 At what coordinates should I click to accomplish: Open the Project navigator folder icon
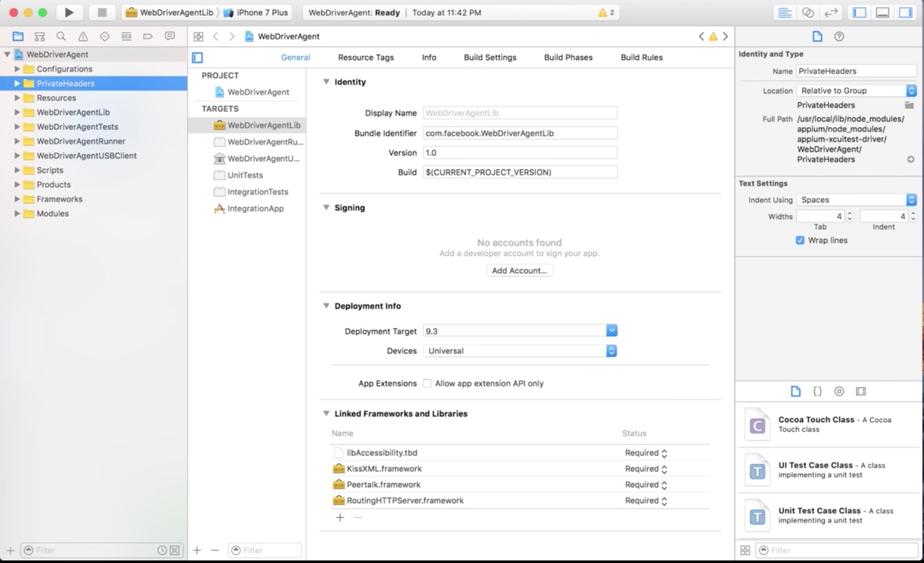click(x=18, y=36)
